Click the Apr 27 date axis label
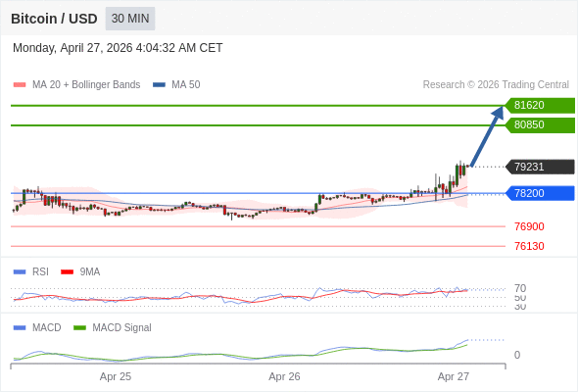This screenshot has width=578, height=392. (x=453, y=376)
